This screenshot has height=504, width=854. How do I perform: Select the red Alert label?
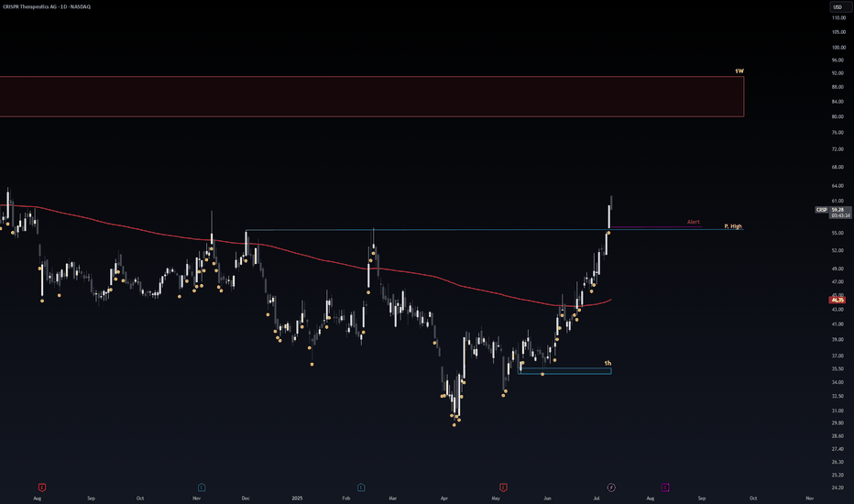(694, 222)
